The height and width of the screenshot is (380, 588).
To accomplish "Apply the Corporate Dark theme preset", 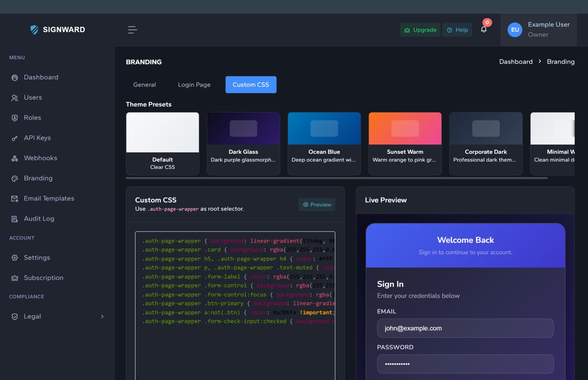I will pos(486,144).
